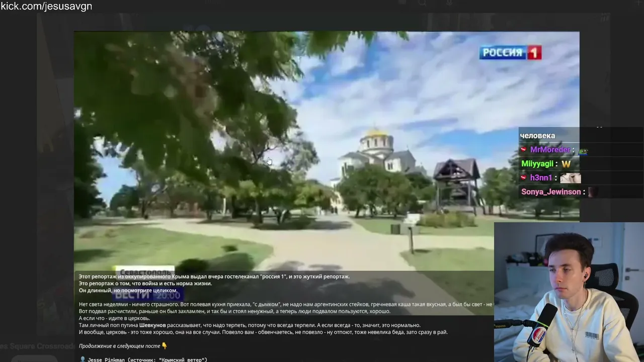Image resolution: width=644 pixels, height=362 pixels.
Task: Click the line starting 'И вообще, церковь'
Action: pos(263,332)
